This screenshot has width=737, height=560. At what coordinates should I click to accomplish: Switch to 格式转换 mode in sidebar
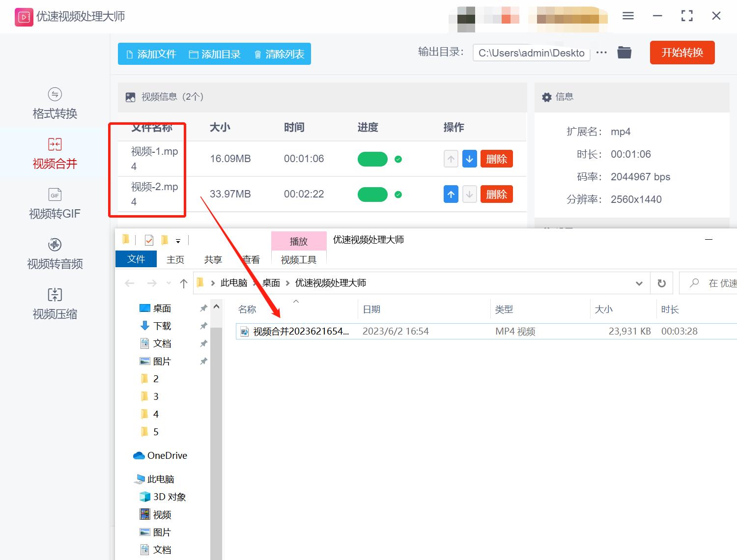(x=54, y=103)
